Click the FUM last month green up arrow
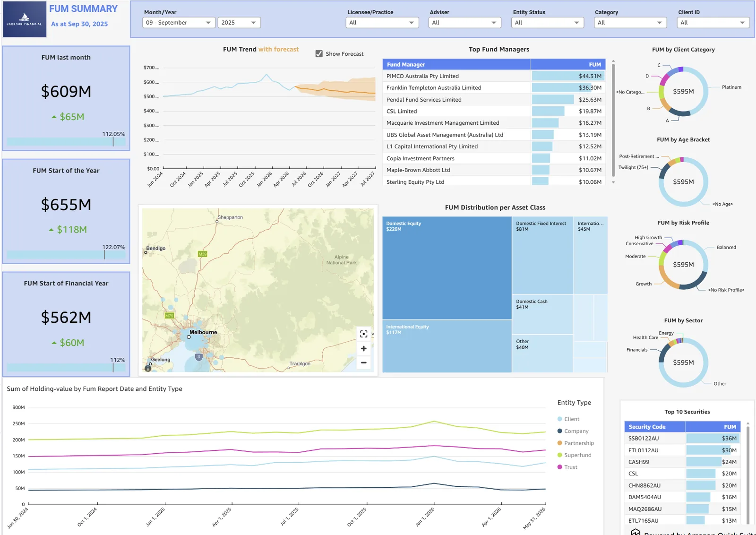 54,117
